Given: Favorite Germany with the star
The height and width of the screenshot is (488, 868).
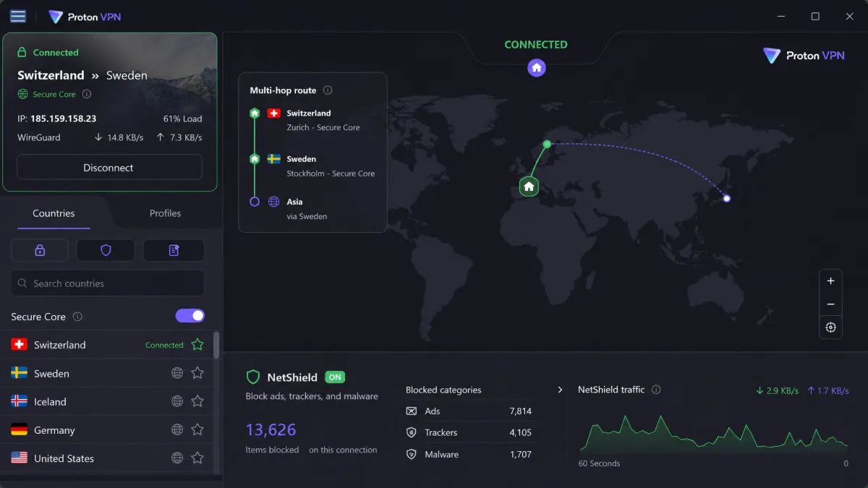Looking at the screenshot, I should pyautogui.click(x=197, y=429).
